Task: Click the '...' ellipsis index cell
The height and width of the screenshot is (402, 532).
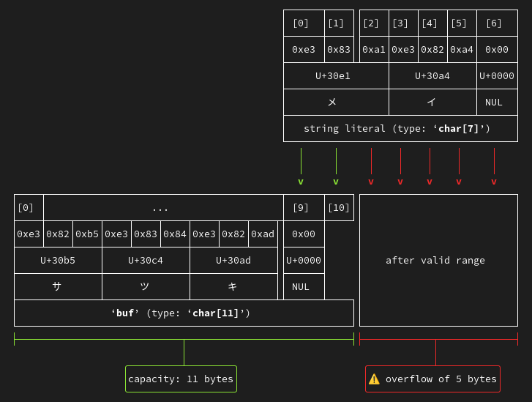Action: (x=160, y=208)
